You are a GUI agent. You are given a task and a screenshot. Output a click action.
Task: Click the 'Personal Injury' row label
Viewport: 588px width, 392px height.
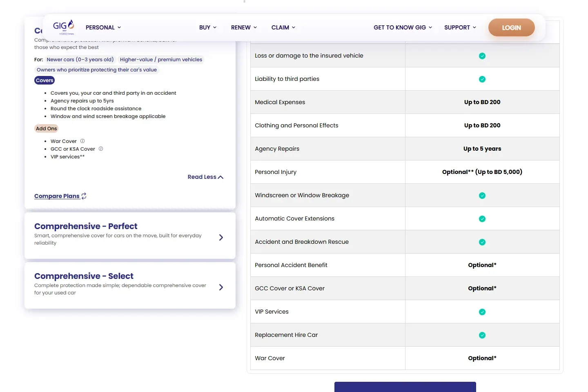tap(276, 172)
